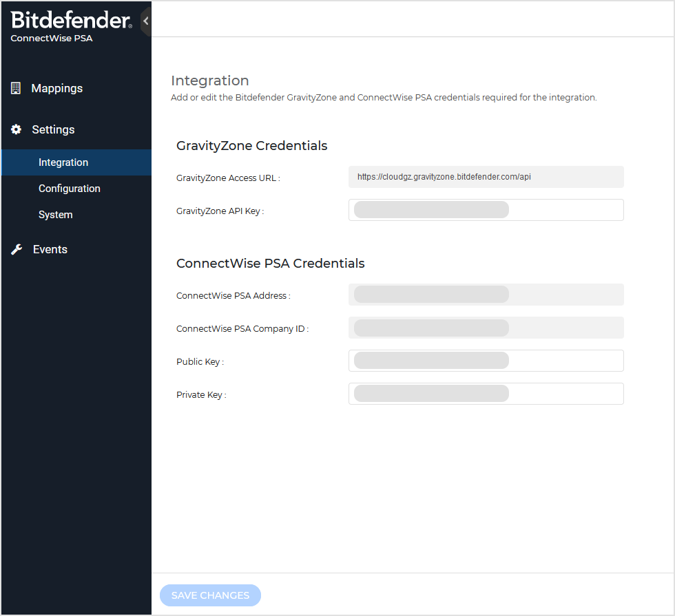Viewport: 675px width, 616px height.
Task: Click the Settings gear icon
Action: (x=17, y=129)
